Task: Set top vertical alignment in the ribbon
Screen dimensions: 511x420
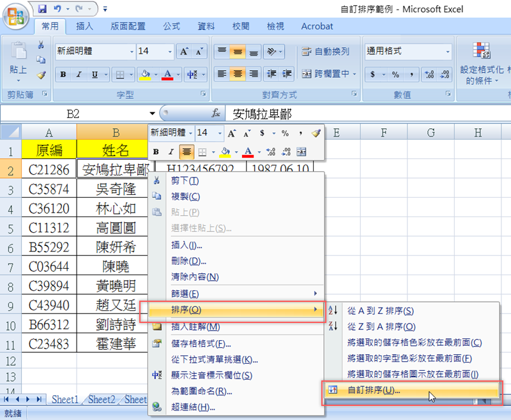Action: click(x=222, y=52)
